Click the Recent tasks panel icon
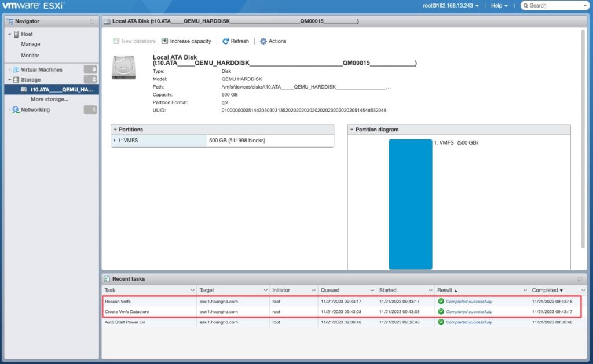This screenshot has width=593, height=364. 107,279
